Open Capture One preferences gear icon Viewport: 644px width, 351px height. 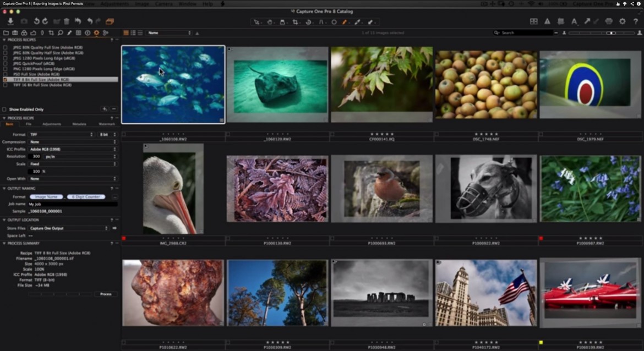pos(623,21)
